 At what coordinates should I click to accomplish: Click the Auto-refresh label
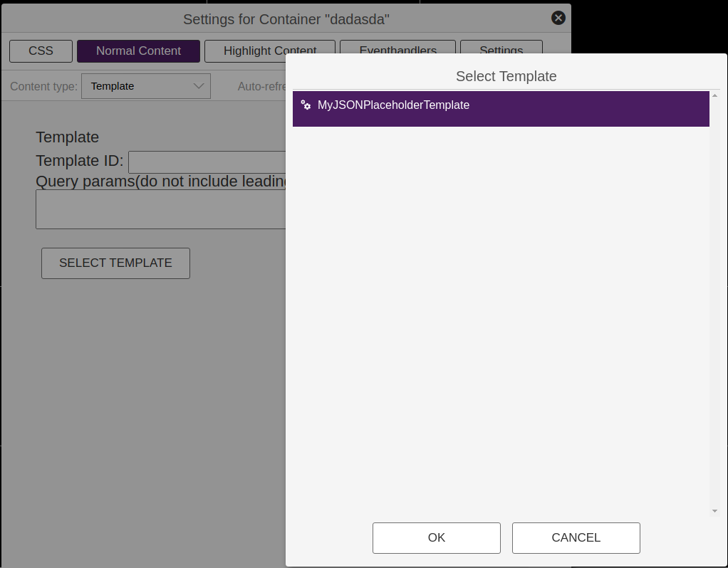(261, 86)
